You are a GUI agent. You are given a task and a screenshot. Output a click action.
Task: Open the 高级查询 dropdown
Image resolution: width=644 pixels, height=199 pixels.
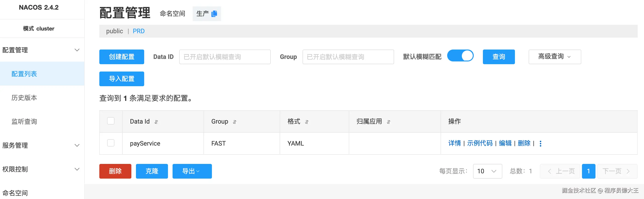[555, 57]
